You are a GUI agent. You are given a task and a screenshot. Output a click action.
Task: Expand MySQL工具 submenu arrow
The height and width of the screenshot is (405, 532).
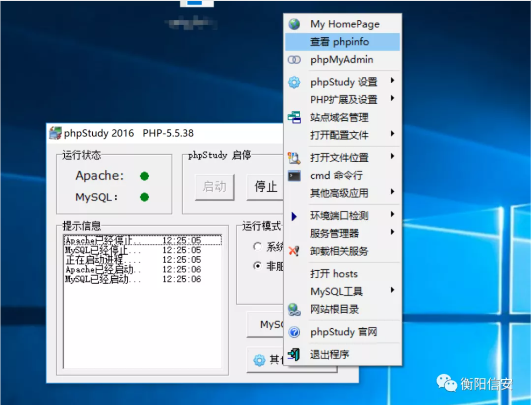coord(392,290)
